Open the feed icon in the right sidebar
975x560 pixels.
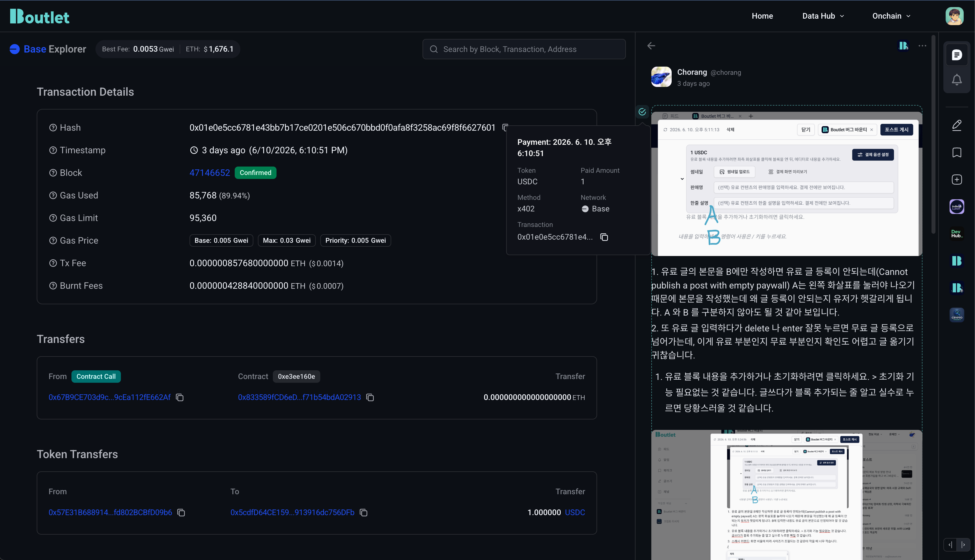957,55
